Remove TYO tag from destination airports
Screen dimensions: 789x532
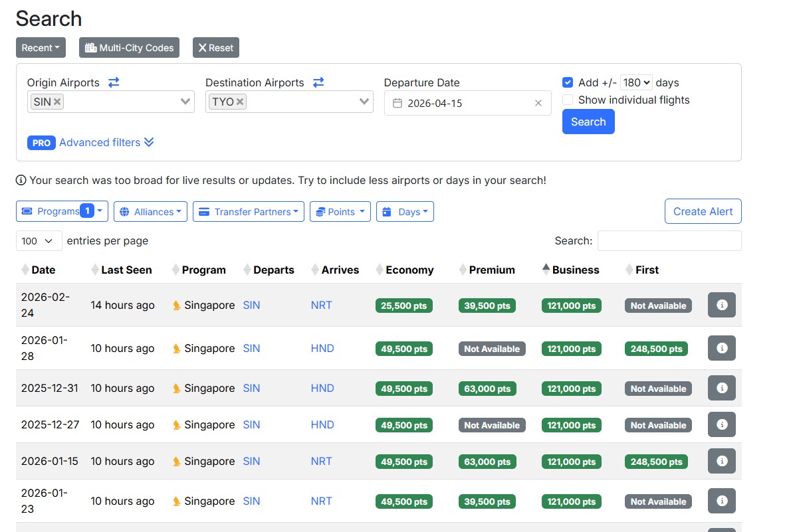point(240,102)
